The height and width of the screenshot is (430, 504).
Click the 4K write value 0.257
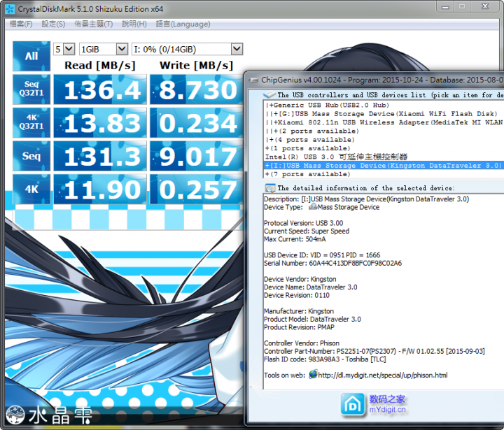pyautogui.click(x=196, y=189)
